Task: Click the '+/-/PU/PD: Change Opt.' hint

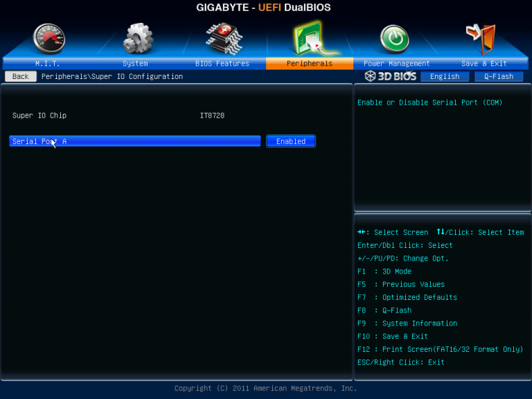Action: click(402, 258)
